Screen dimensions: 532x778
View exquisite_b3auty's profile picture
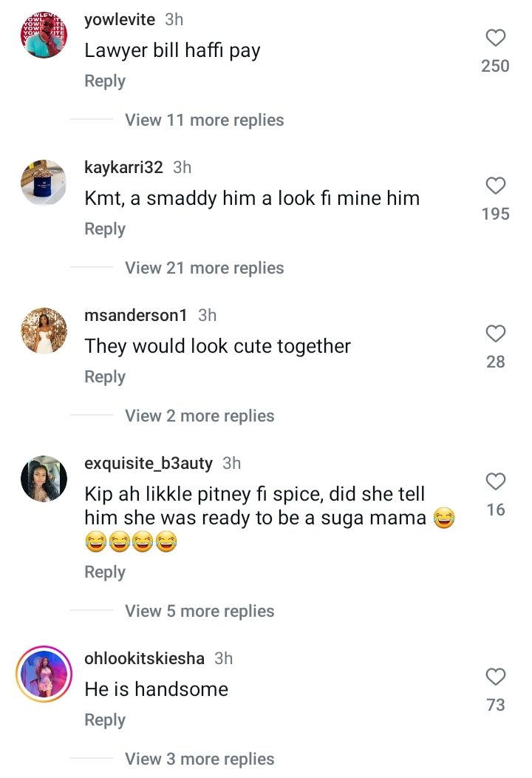pyautogui.click(x=44, y=478)
